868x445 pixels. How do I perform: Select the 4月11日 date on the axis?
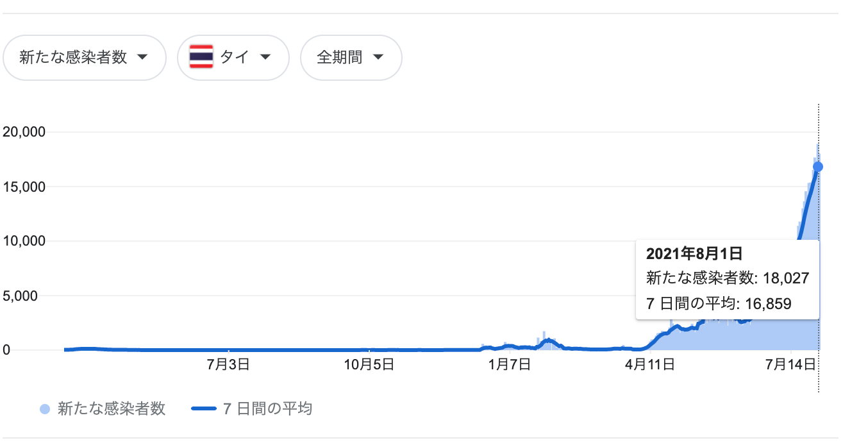(651, 365)
